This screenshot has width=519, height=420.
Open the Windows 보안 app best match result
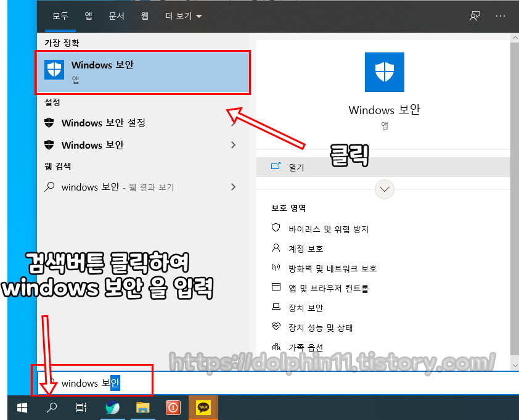pyautogui.click(x=142, y=72)
